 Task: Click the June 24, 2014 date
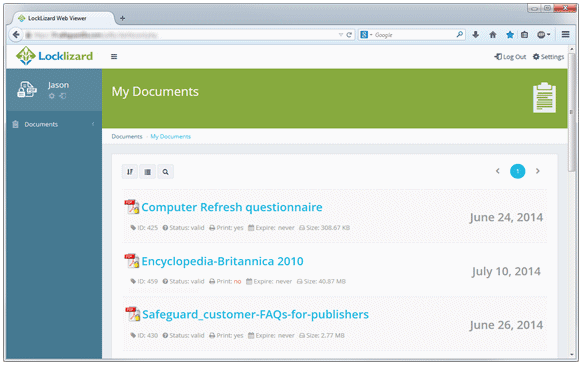tap(506, 217)
